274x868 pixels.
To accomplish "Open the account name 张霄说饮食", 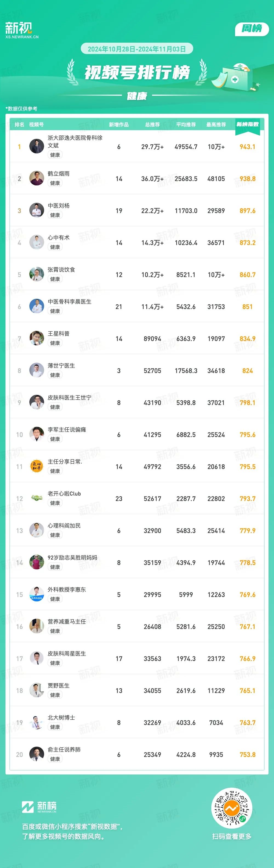I will click(x=61, y=270).
